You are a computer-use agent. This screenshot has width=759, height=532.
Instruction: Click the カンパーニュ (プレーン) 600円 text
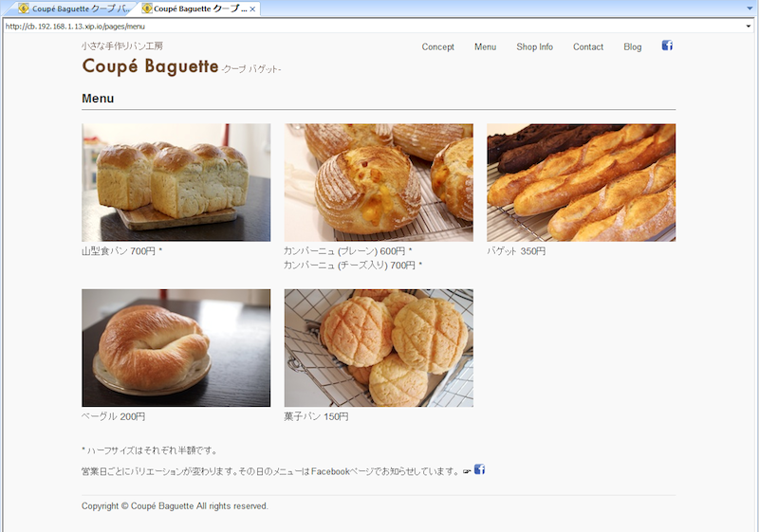[x=347, y=251]
